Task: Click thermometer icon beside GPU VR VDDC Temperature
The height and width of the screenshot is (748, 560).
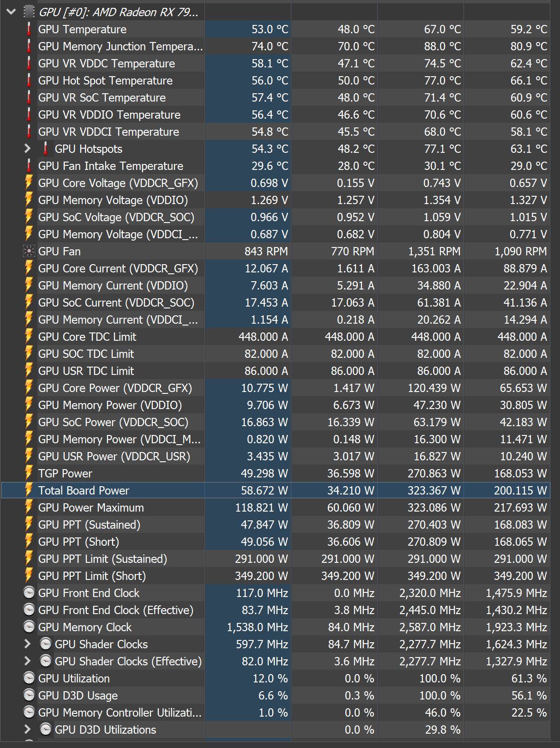Action: click(x=29, y=63)
